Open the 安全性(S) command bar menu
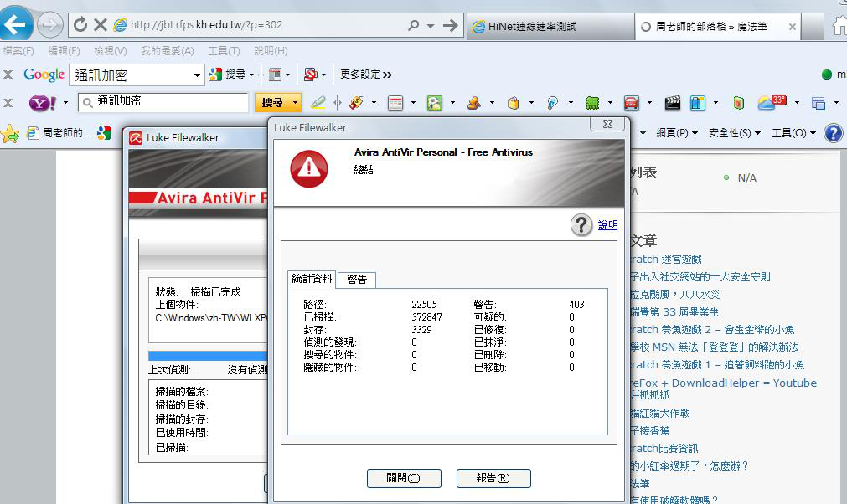 tap(735, 133)
